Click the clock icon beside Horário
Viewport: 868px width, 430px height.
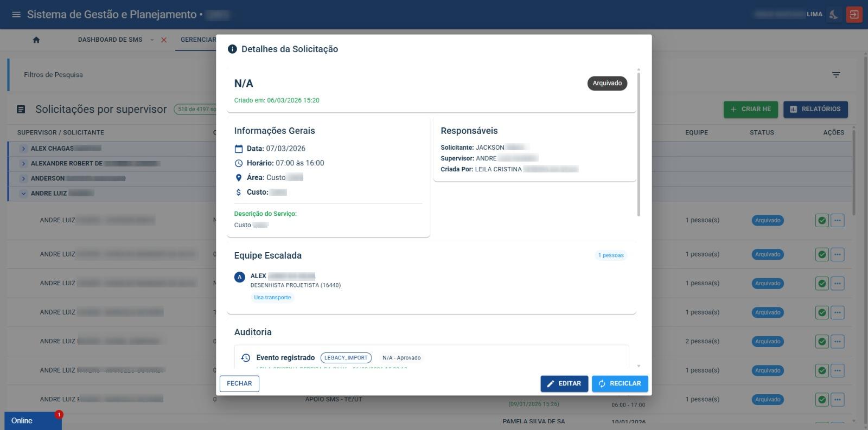239,163
